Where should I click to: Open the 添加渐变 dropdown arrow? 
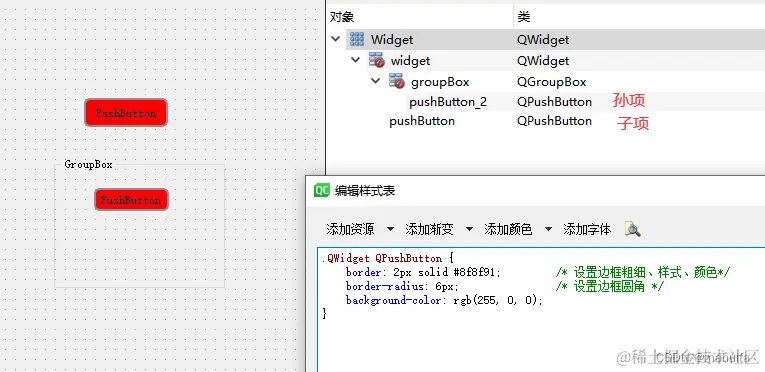tap(469, 229)
